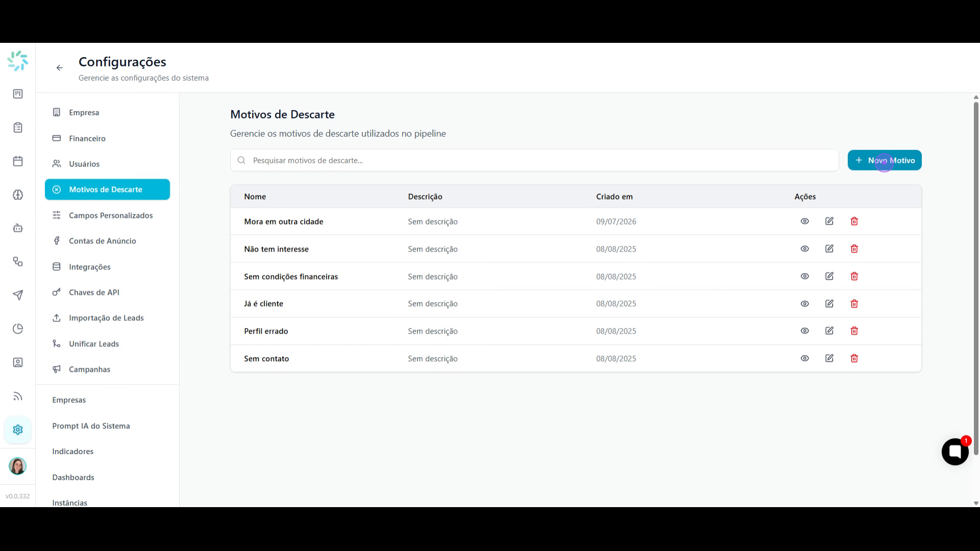Delete the 'Mora em outra cidade' reason
The width and height of the screenshot is (980, 551).
coord(854,221)
